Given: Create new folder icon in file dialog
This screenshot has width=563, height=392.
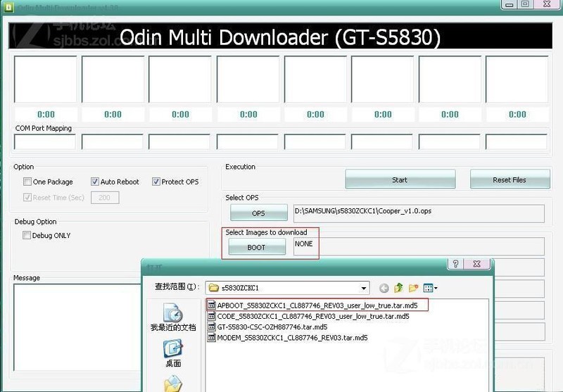Looking at the screenshot, I should point(413,288).
